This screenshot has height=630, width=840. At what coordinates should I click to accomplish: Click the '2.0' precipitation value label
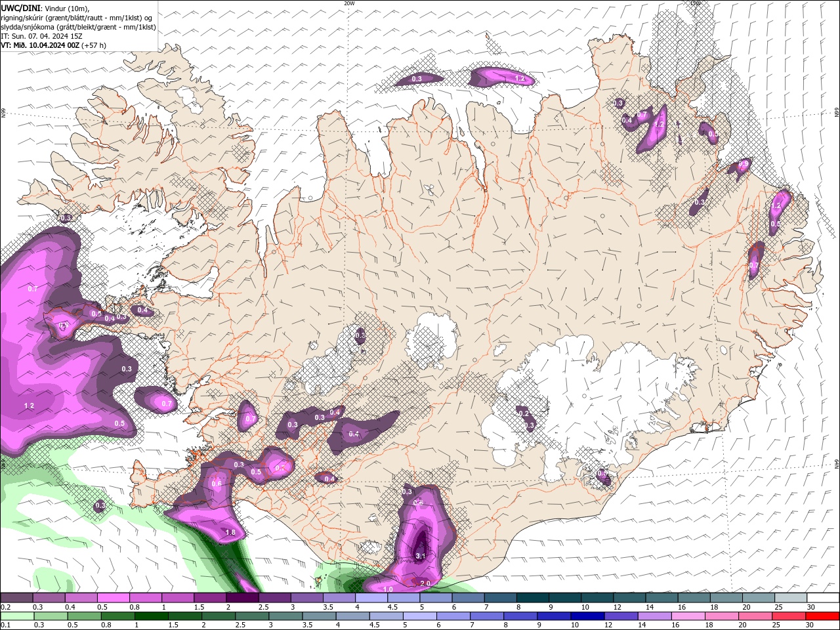click(x=425, y=583)
